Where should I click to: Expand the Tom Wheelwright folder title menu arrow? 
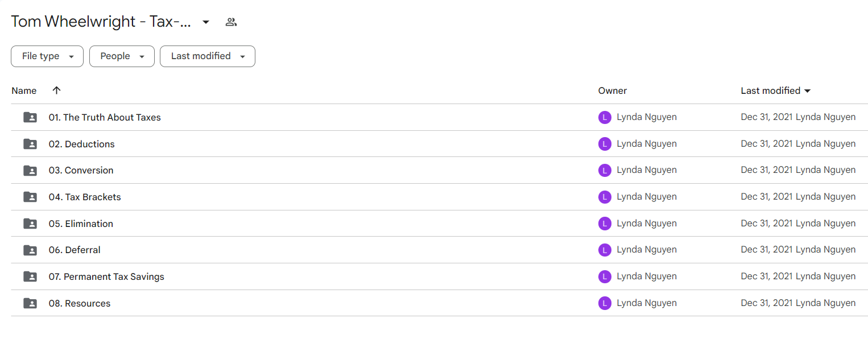[x=206, y=22]
